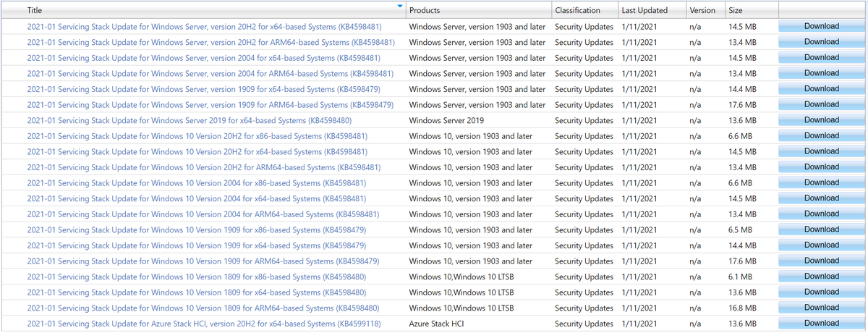Sort by the Version column header
Screen dimensions: 868x333
(x=702, y=10)
